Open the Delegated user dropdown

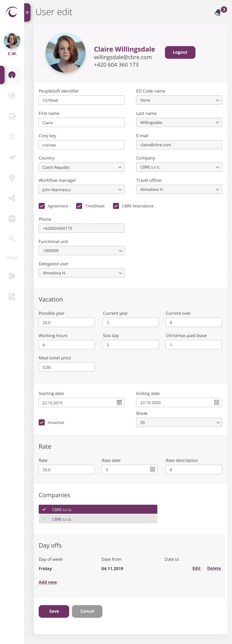[x=81, y=273]
